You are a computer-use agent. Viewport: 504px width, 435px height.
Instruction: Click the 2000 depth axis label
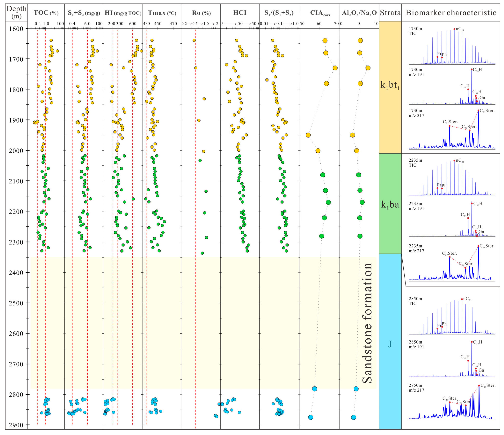pos(16,151)
